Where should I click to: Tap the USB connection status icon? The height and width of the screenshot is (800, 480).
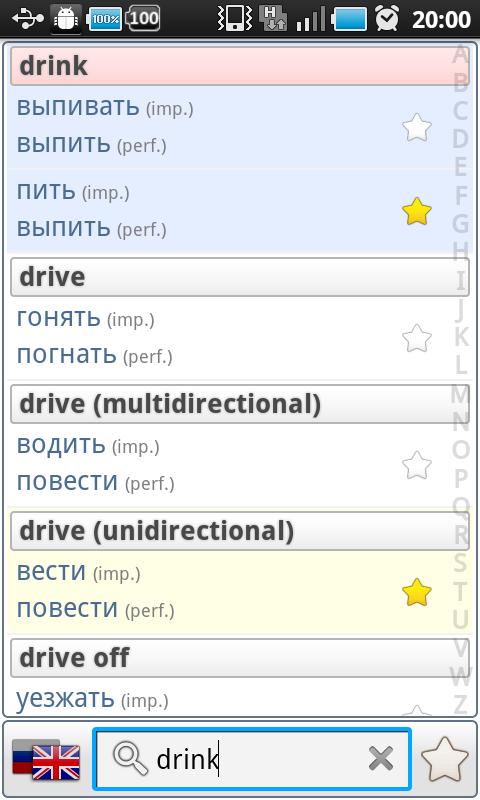pos(28,19)
